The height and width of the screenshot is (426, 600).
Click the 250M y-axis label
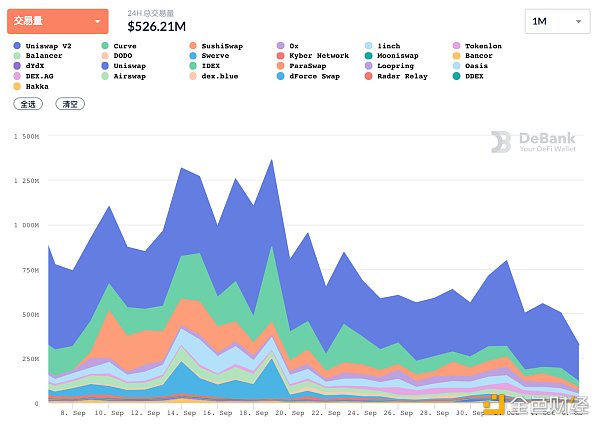coord(30,359)
